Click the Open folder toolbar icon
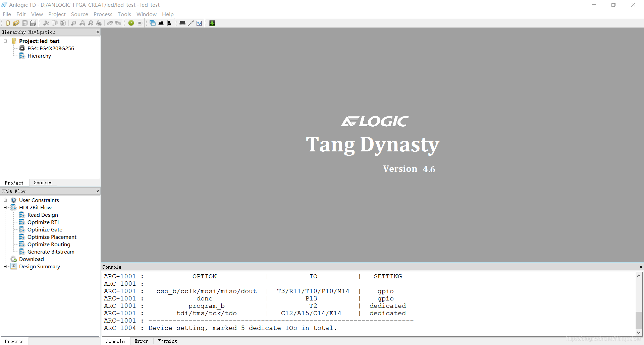This screenshot has height=345, width=644. point(16,23)
